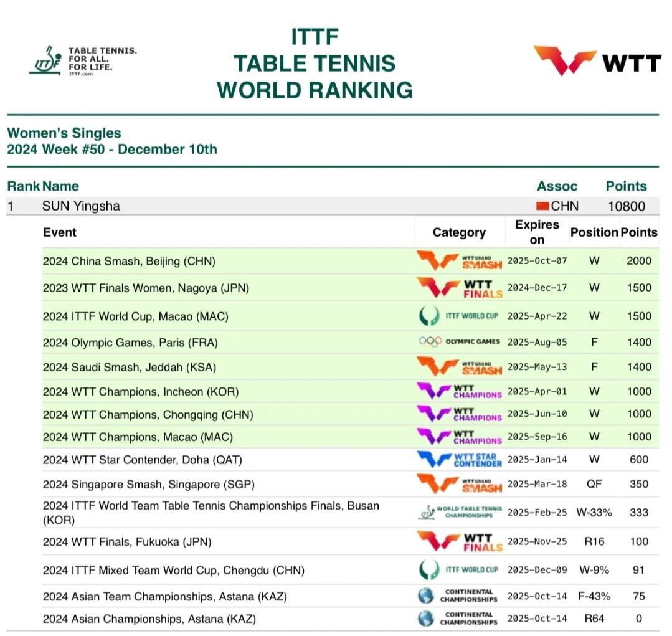672x636 pixels.
Task: Click Grand Smash logo in Saudi Smash row
Action: pos(460,367)
